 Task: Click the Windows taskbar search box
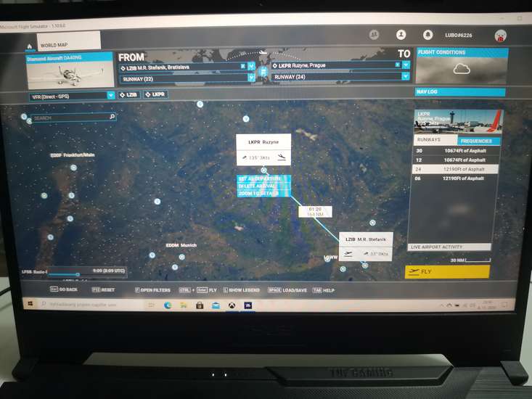tap(91, 305)
